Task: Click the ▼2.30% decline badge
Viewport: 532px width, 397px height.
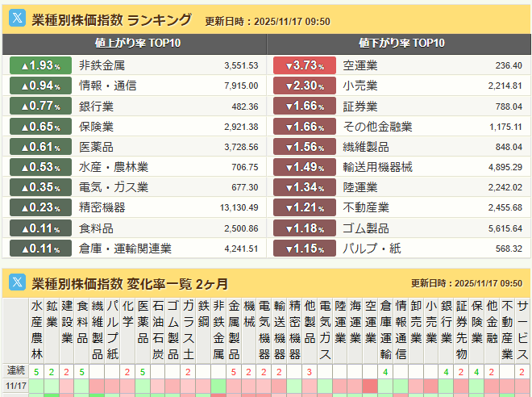Action: pos(305,86)
